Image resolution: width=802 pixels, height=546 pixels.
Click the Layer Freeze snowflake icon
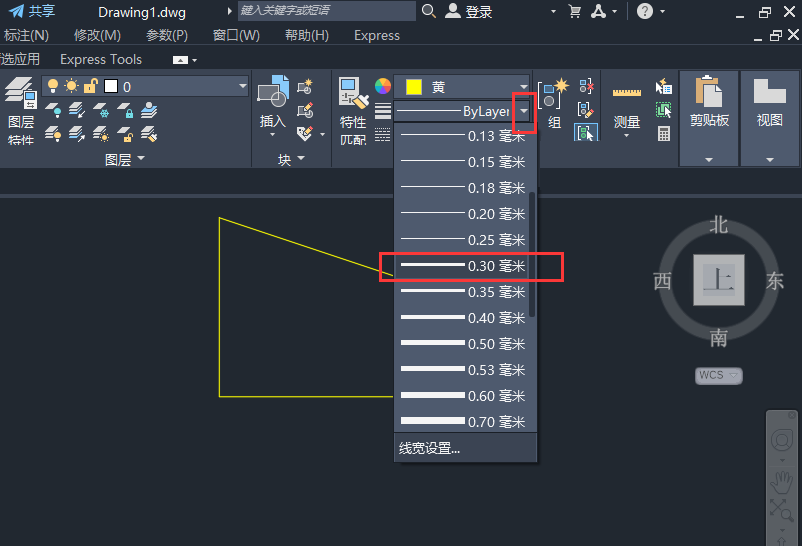click(x=101, y=110)
